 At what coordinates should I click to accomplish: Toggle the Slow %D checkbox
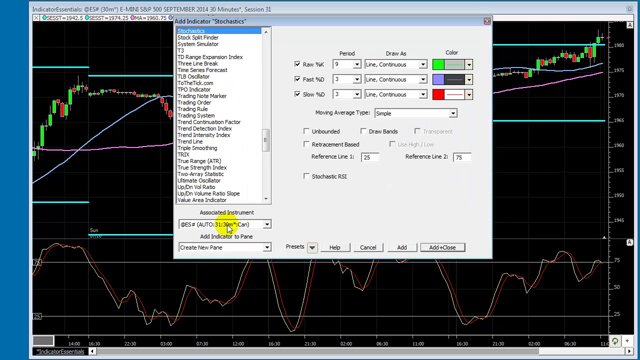pos(297,94)
